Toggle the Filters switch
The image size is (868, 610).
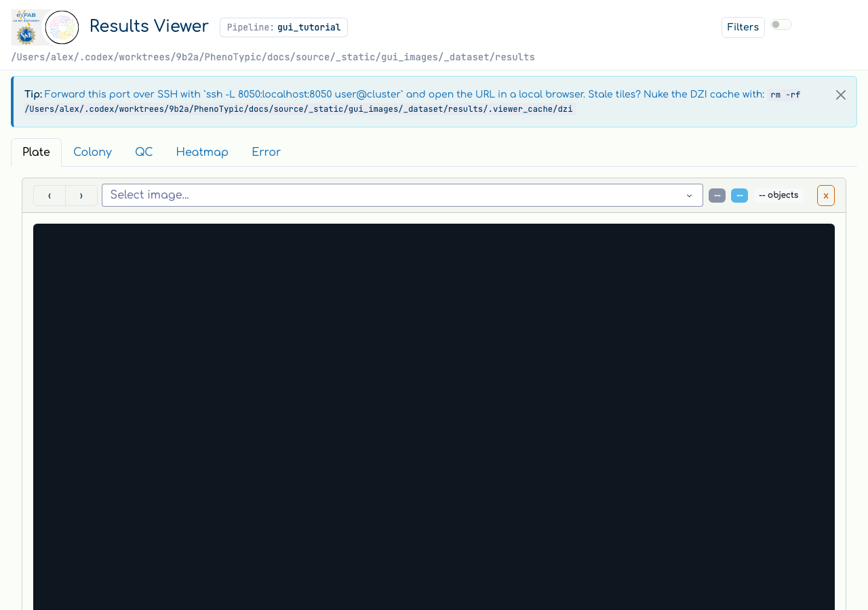(781, 24)
